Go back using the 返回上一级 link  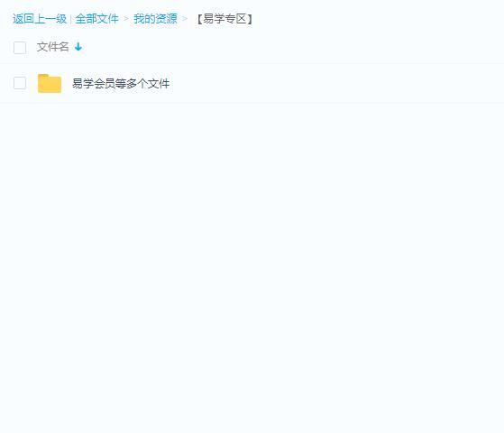coord(40,19)
